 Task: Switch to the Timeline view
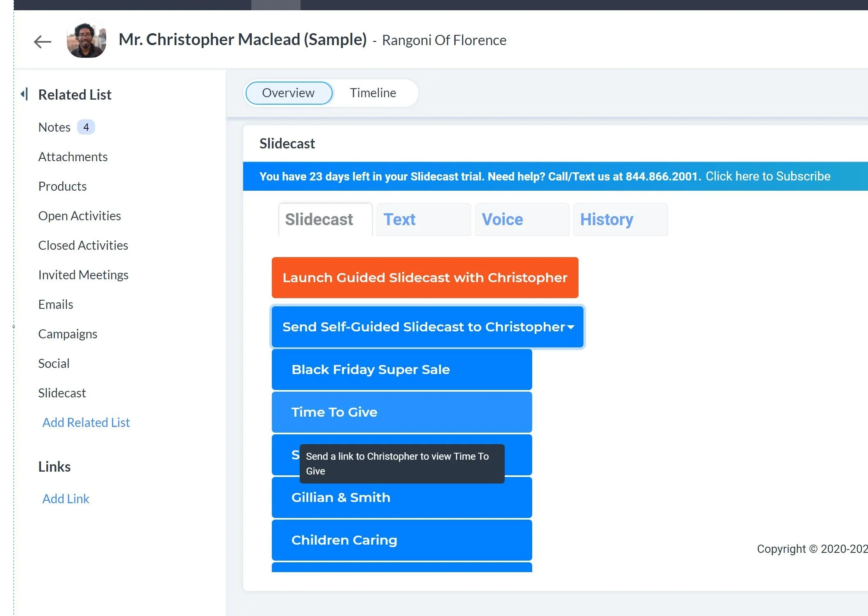click(373, 93)
